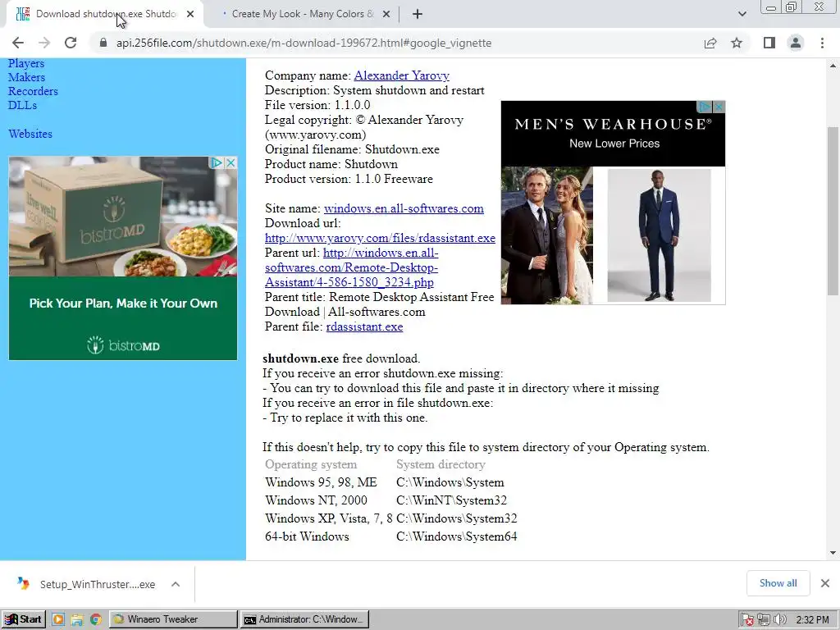
Task: Click the vertical scrollbar thumb
Action: point(833,211)
